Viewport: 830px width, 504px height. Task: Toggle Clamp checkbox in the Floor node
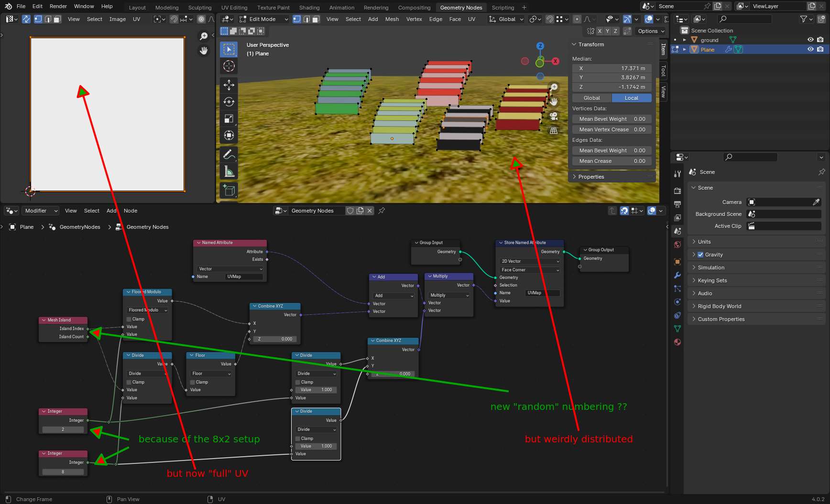click(x=192, y=382)
